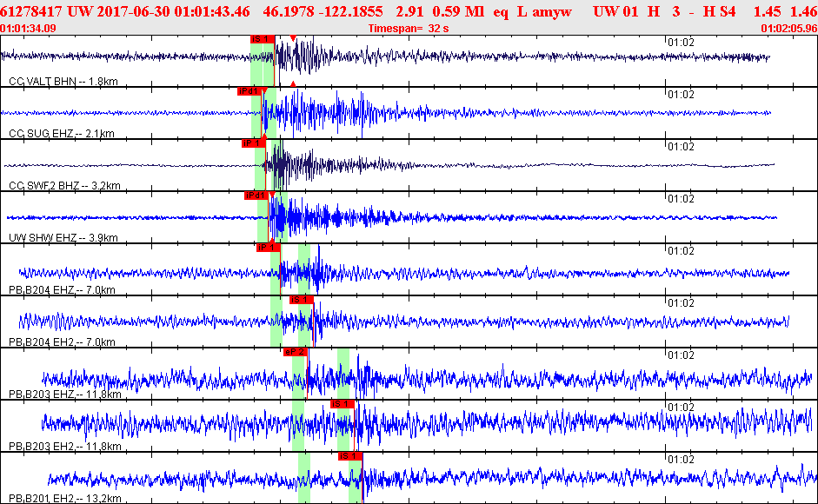Click the 01:02 time label on B201 EH2 trace

click(682, 460)
